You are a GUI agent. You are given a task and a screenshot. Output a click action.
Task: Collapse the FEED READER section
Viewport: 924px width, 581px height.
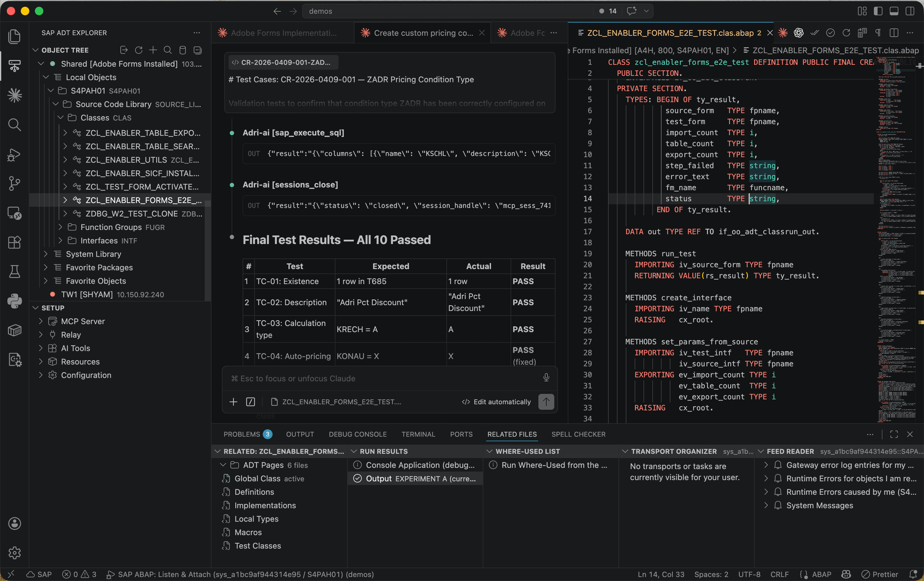pyautogui.click(x=760, y=451)
